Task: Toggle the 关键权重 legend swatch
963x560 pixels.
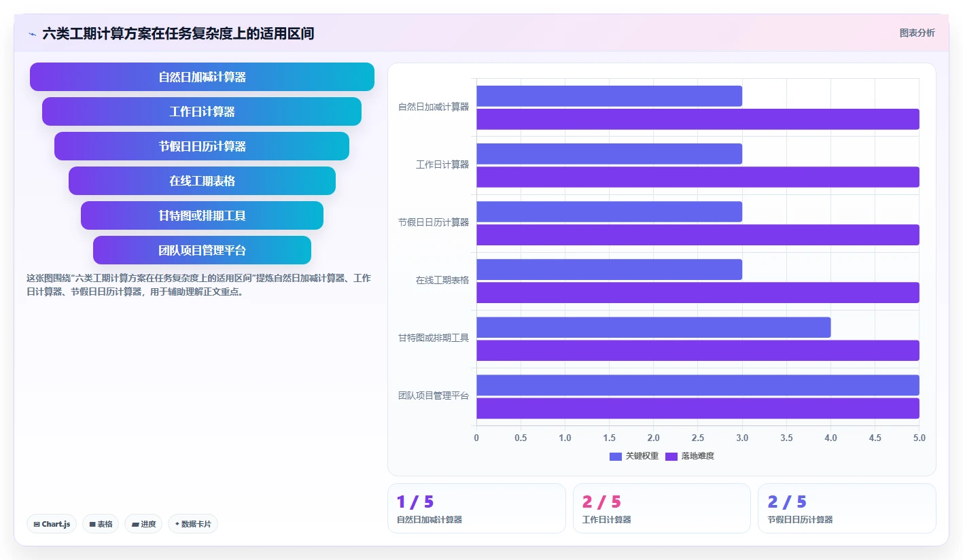Action: 616,456
